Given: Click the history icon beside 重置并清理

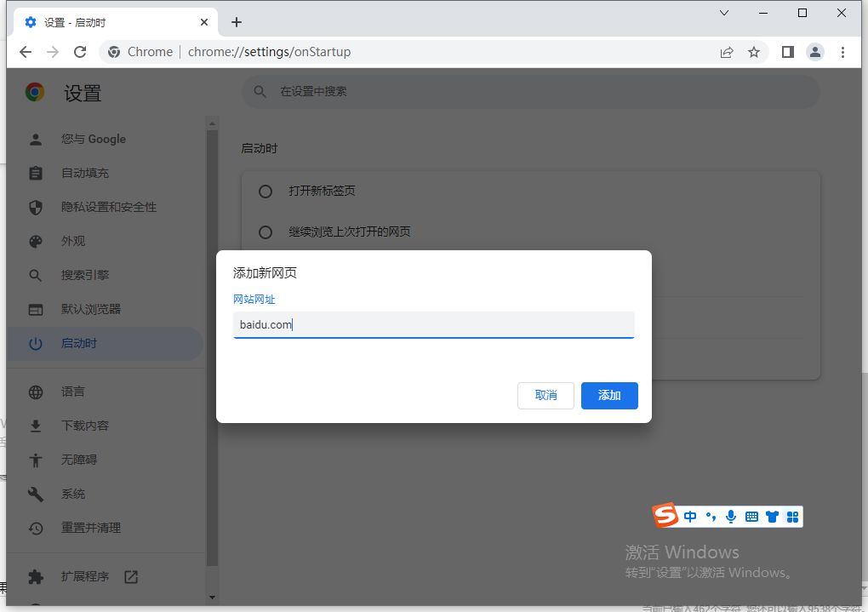Looking at the screenshot, I should pyautogui.click(x=36, y=529).
